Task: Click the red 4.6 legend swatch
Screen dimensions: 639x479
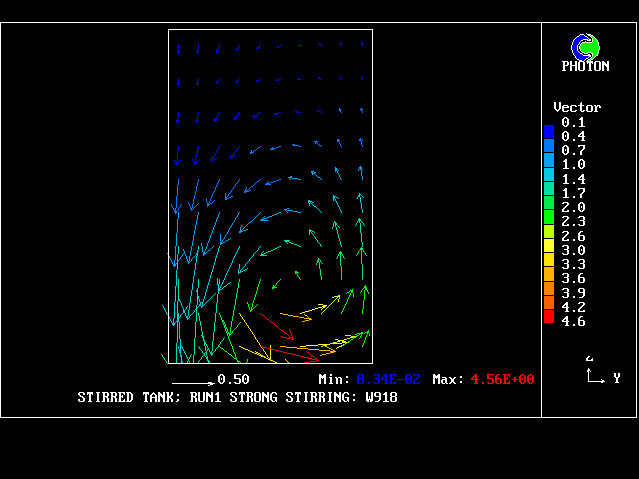Action: click(x=549, y=317)
